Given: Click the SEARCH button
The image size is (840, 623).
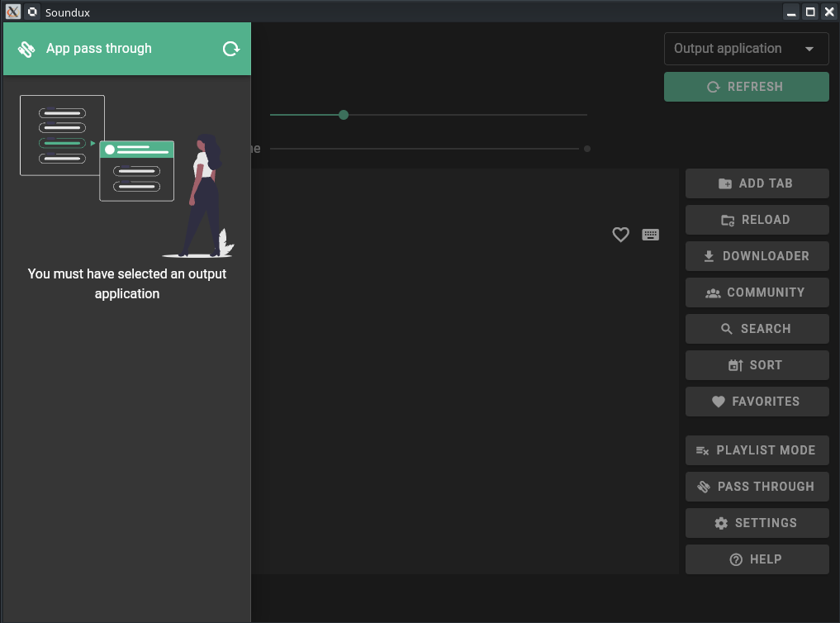Looking at the screenshot, I should coord(757,329).
